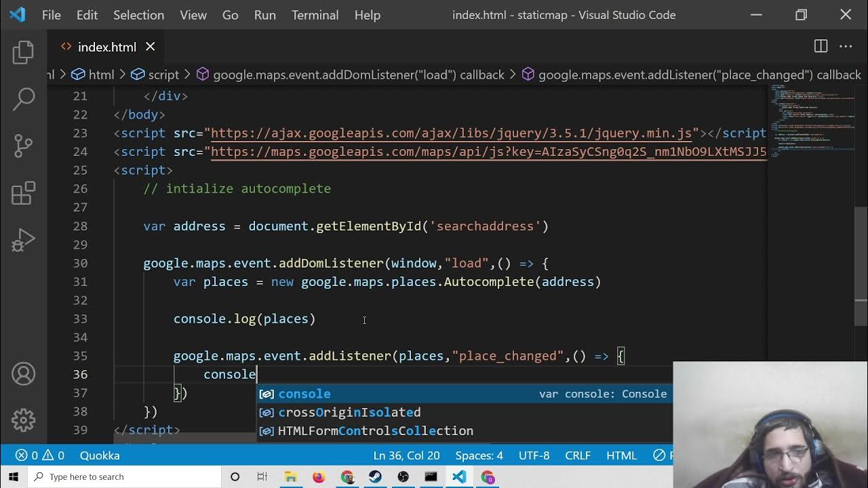The height and width of the screenshot is (488, 868).
Task: Open the Manage gear icon
Action: click(23, 420)
